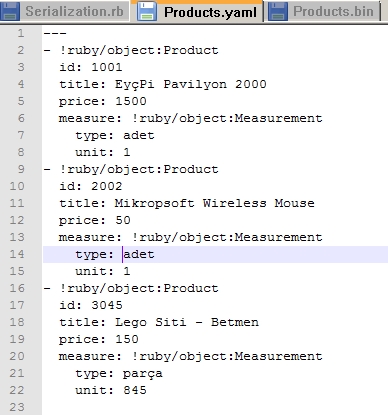Click 'title: Mikropsoft Wireless Mouse' line
This screenshot has height=415, width=388.
pyautogui.click(x=187, y=203)
